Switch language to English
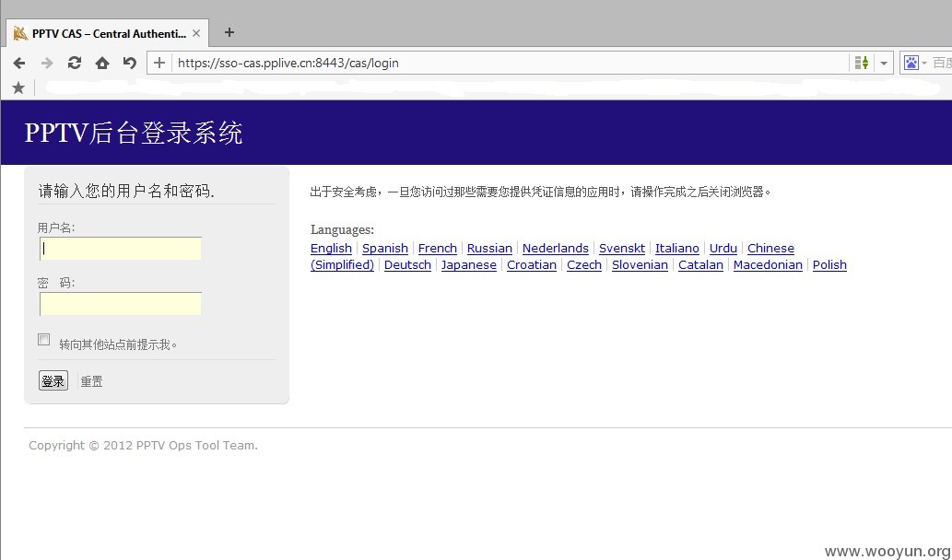The image size is (952, 560). coord(331,248)
